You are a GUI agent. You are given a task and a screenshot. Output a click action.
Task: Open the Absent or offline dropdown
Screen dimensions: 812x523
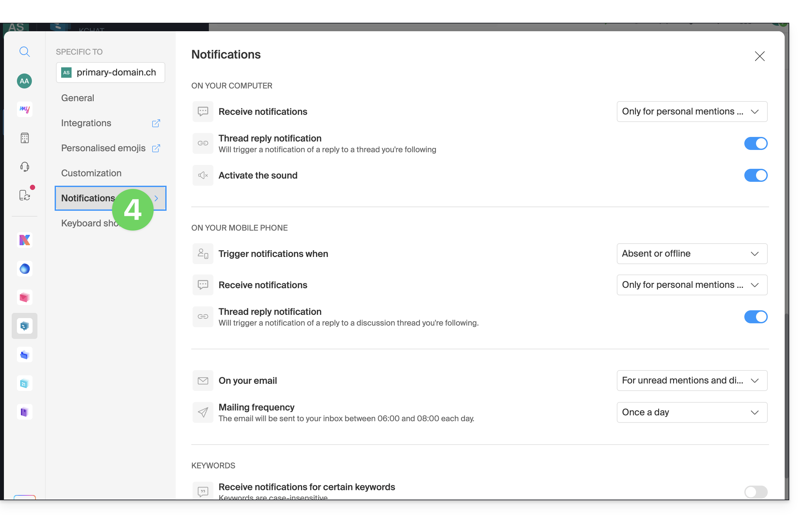(x=692, y=254)
